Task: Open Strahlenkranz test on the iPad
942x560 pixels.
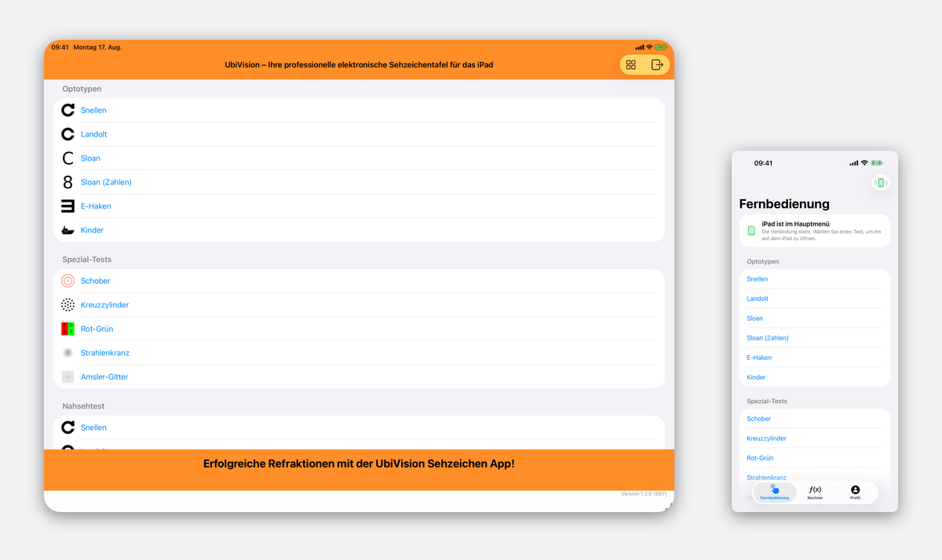Action: [x=359, y=353]
